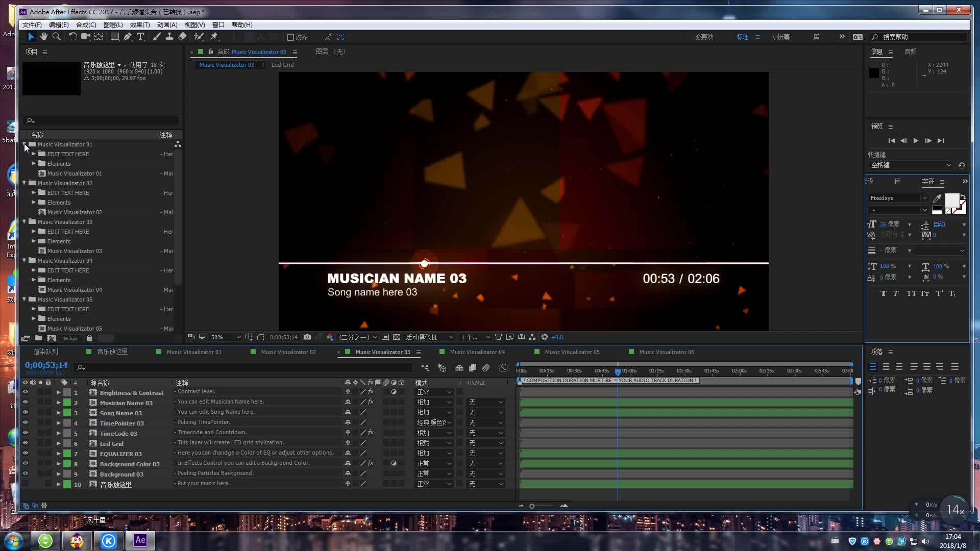Hide the Background 03 layer
This screenshot has height=551, width=980.
tap(25, 474)
